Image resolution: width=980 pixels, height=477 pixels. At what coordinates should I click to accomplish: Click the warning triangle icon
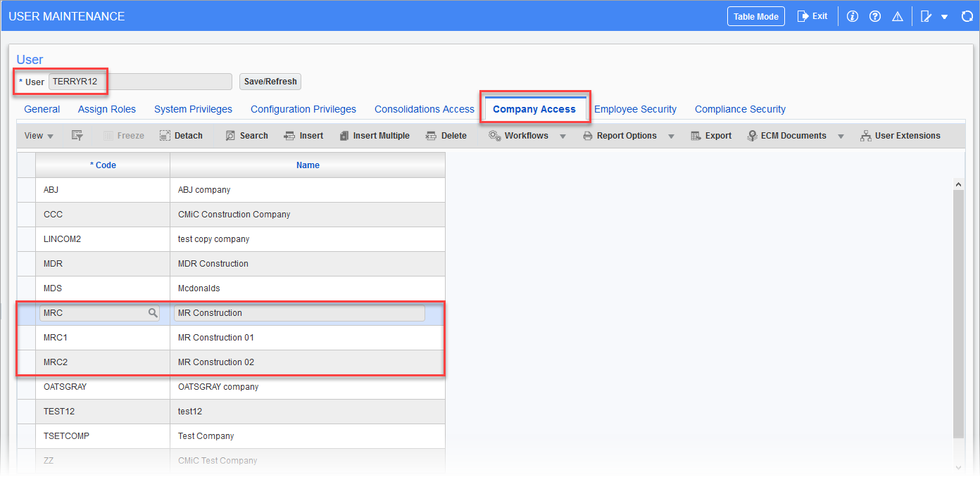pos(898,16)
